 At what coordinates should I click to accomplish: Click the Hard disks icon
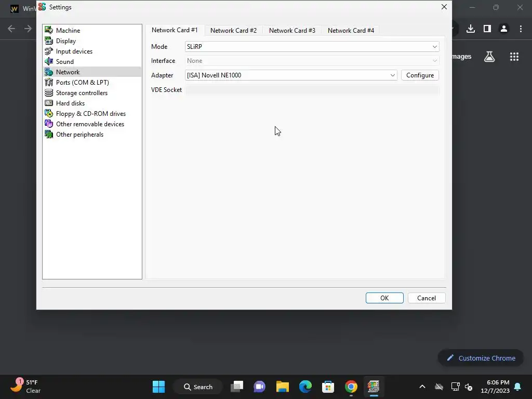tap(49, 103)
